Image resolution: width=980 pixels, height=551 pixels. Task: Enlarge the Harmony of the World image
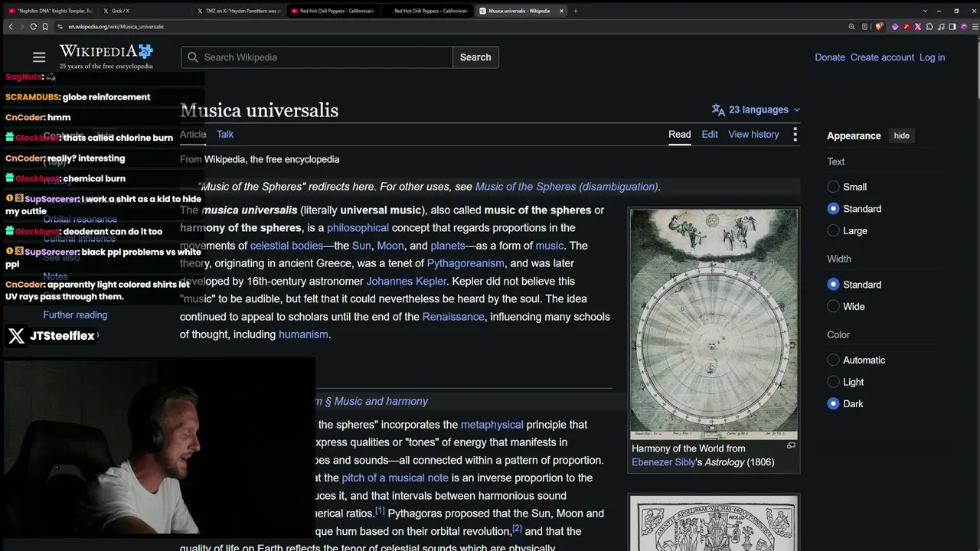(791, 445)
